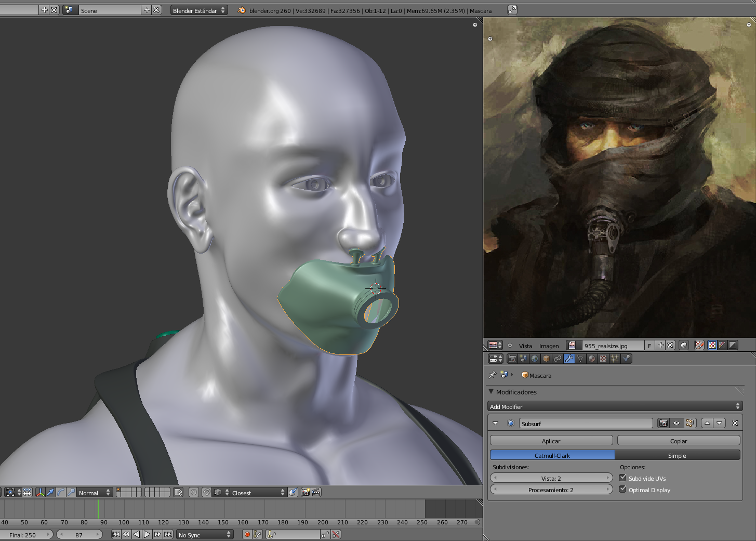756x541 pixels.
Task: Uncheck the Subdivide UVs checkbox
Action: [x=622, y=478]
